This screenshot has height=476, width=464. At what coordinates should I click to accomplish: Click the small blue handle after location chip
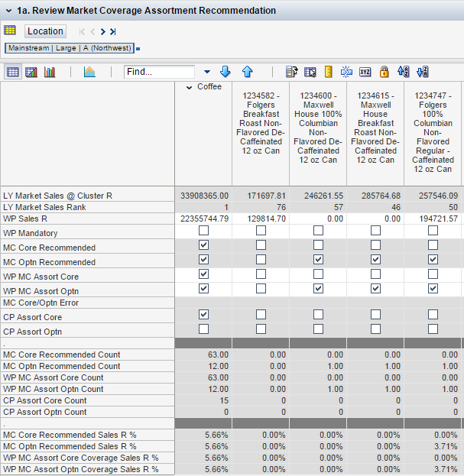(138, 49)
